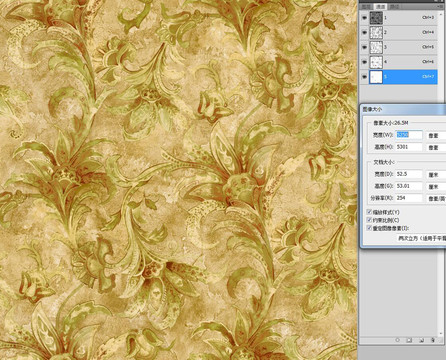This screenshot has height=360, width=446.
Task: Open the bicubic resampling method dropdown
Action: [421, 238]
